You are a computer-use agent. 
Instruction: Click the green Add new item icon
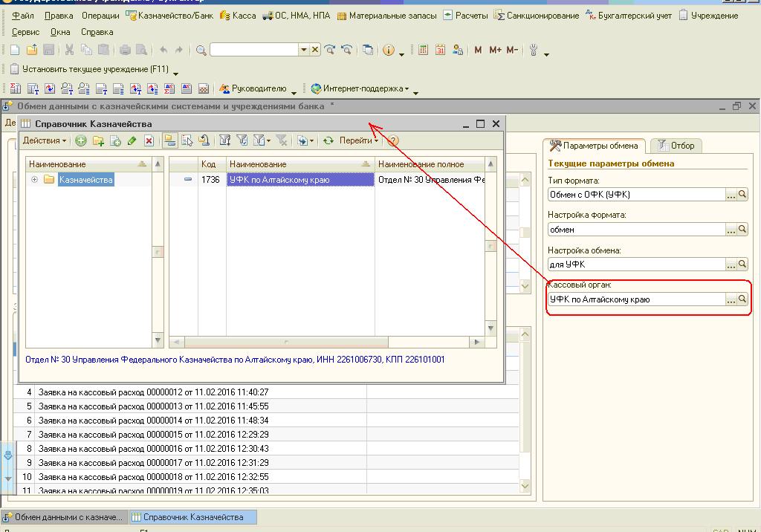(81, 140)
